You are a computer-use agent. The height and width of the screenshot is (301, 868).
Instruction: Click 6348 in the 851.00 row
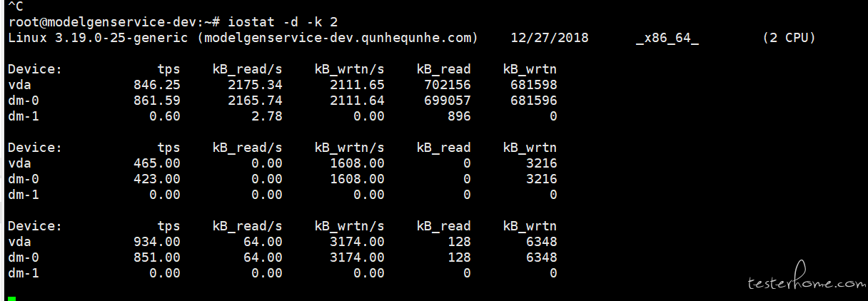(x=542, y=257)
